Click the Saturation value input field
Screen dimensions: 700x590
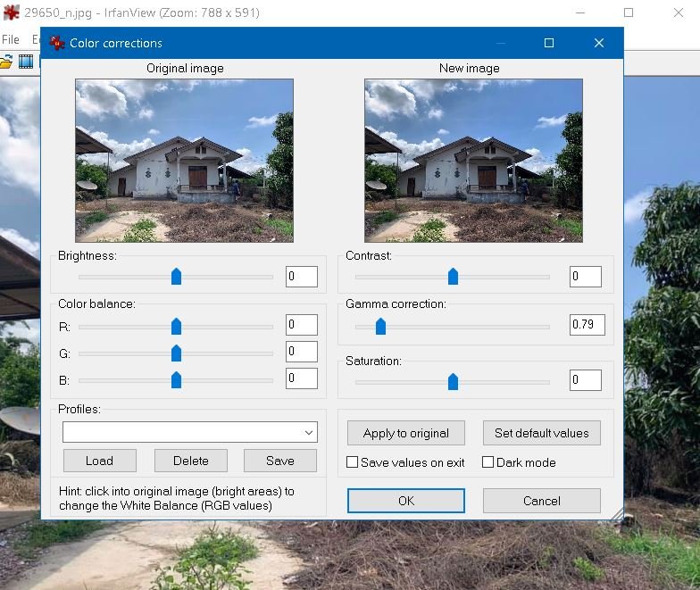point(586,380)
